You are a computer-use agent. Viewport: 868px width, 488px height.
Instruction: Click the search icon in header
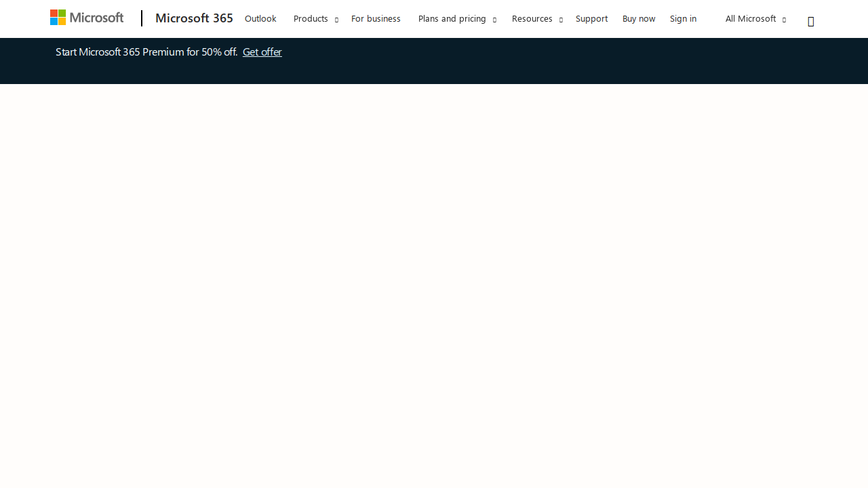coord(810,22)
